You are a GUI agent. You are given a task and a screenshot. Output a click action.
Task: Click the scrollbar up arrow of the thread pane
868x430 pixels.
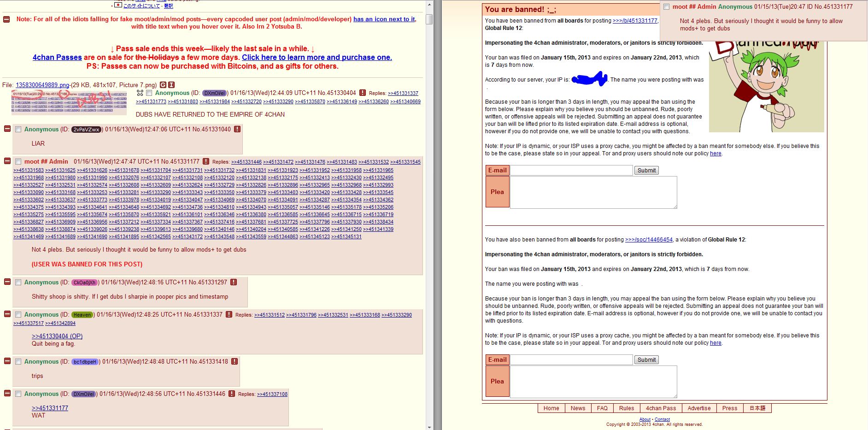pyautogui.click(x=429, y=4)
